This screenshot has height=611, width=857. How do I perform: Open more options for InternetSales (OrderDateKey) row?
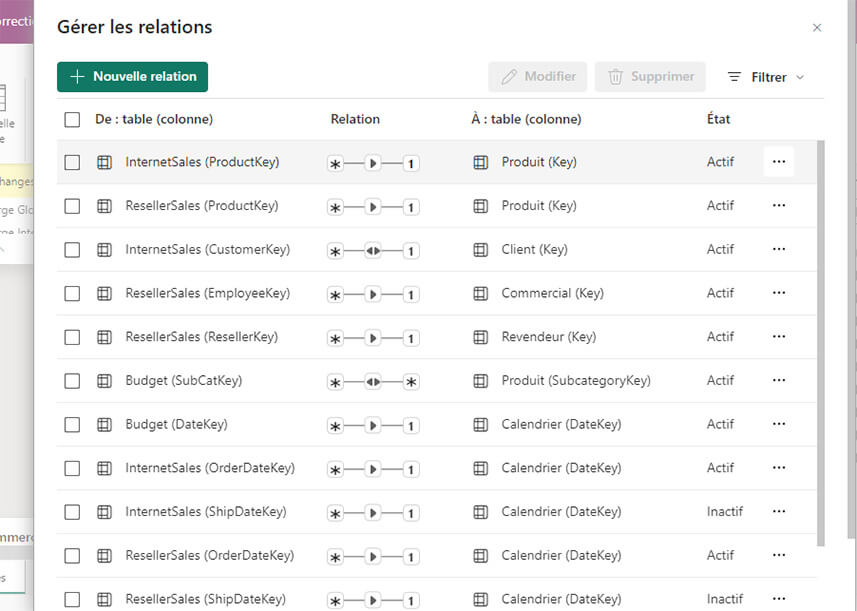point(779,468)
